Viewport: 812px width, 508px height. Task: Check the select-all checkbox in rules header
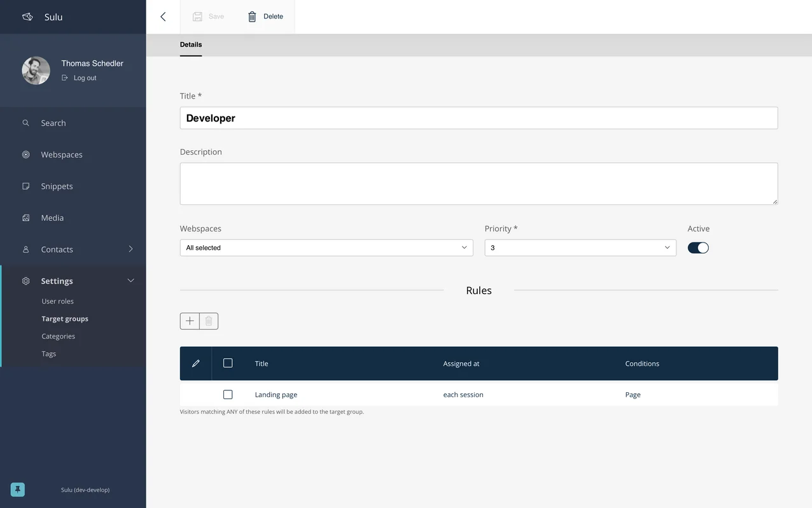(x=228, y=363)
